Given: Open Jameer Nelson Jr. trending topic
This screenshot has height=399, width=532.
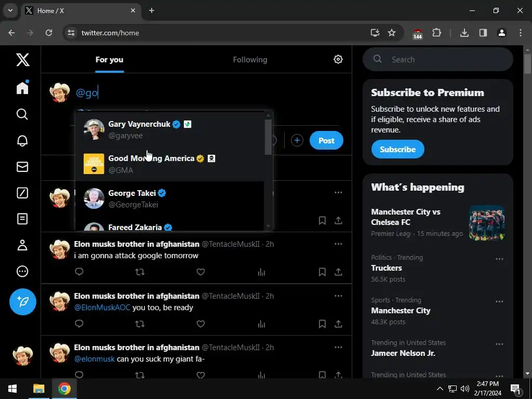Looking at the screenshot, I should [x=437, y=349].
